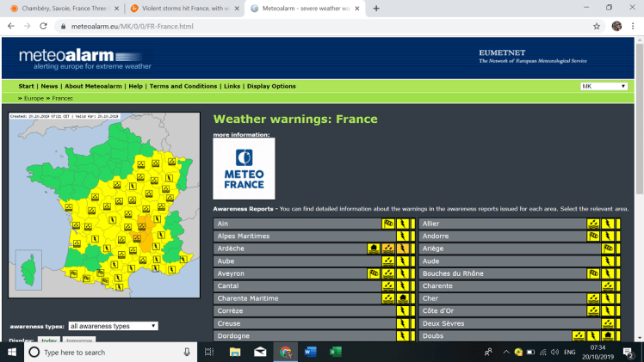The image size is (644, 362).
Task: Click the Europe breadcrumb link
Action: pos(34,98)
